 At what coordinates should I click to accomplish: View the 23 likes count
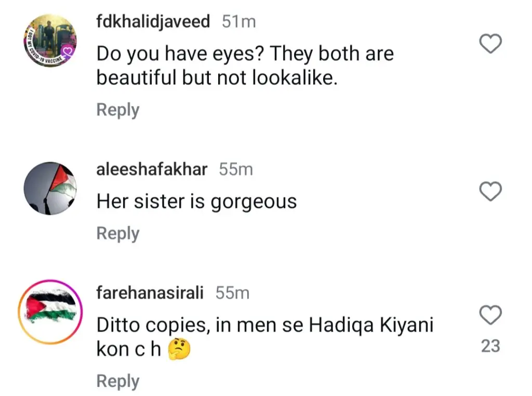pyautogui.click(x=490, y=346)
